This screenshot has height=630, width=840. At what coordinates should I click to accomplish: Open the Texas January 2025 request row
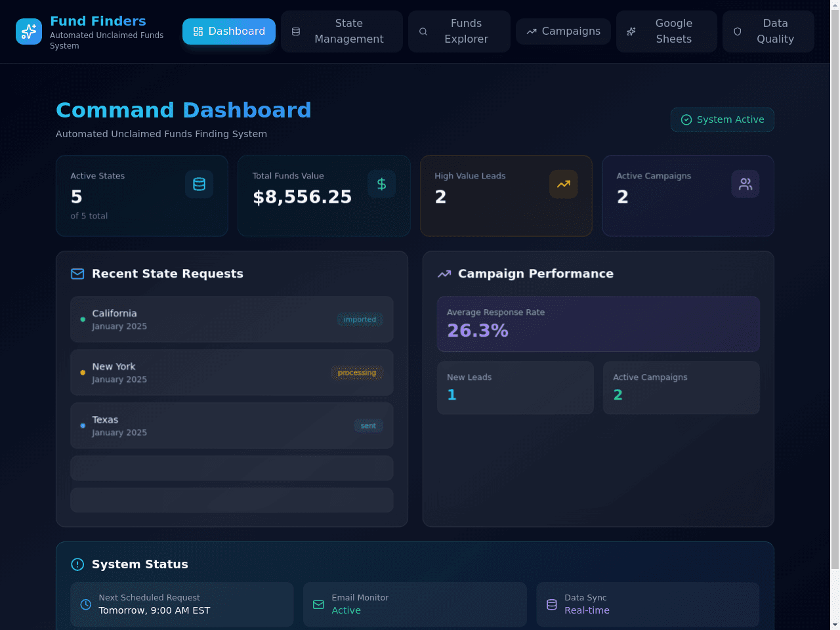tap(232, 426)
